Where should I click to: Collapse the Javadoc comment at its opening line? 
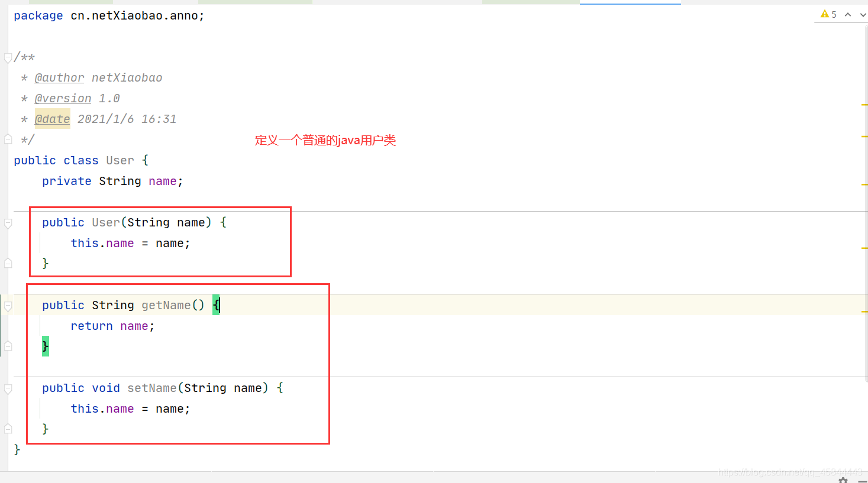click(8, 57)
